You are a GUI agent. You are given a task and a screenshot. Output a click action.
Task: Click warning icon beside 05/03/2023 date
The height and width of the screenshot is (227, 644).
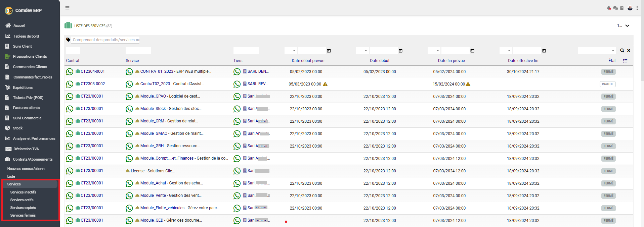tap(325, 84)
